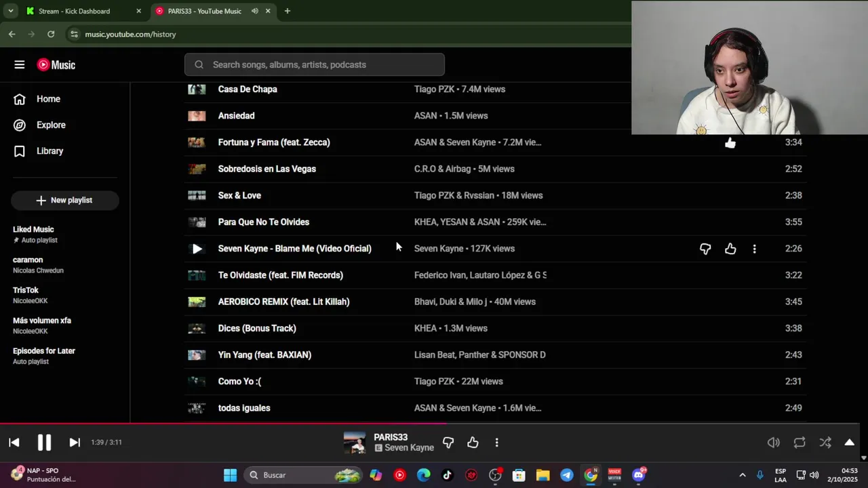Open artist KHEA in Dices row
This screenshot has height=488, width=868.
[x=425, y=328]
